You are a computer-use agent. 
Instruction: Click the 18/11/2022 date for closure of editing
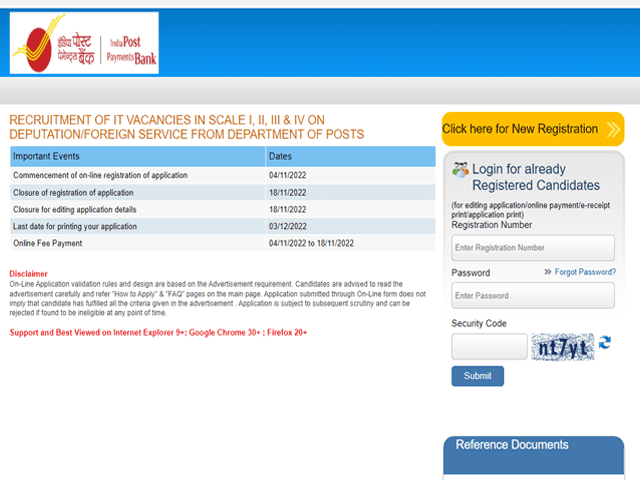pyautogui.click(x=287, y=209)
